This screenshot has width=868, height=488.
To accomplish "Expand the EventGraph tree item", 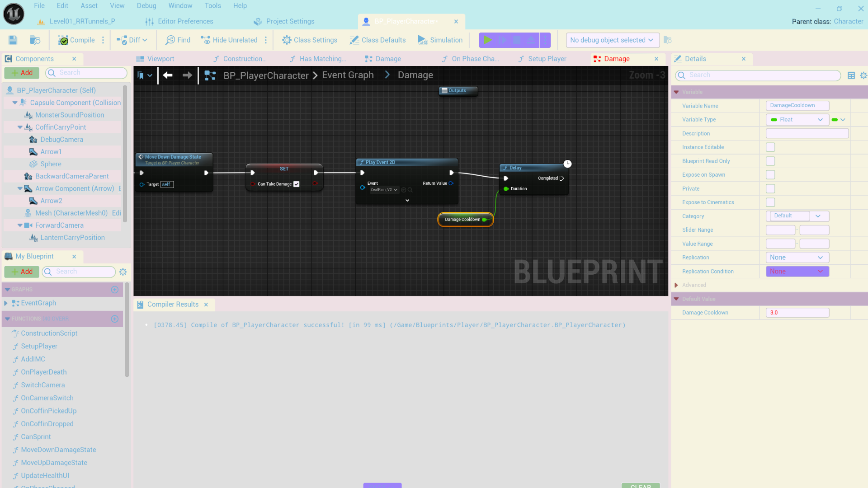I will tap(6, 303).
